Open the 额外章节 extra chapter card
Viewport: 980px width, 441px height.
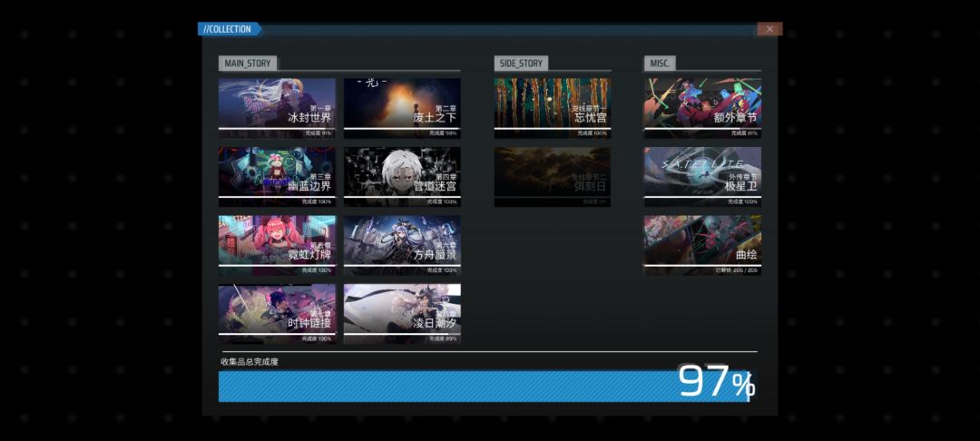coord(702,108)
